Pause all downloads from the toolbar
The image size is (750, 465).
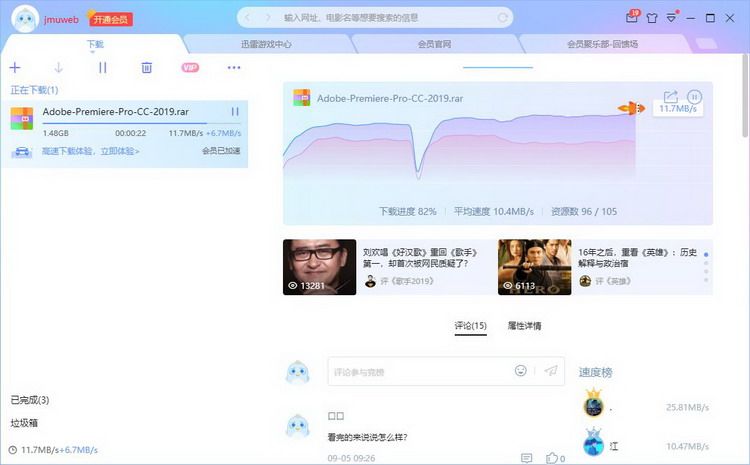(102, 67)
